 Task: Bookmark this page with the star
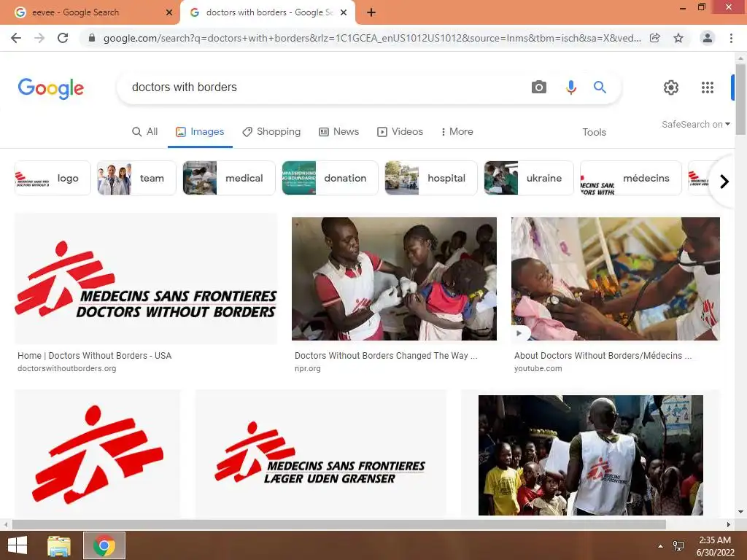click(x=678, y=38)
